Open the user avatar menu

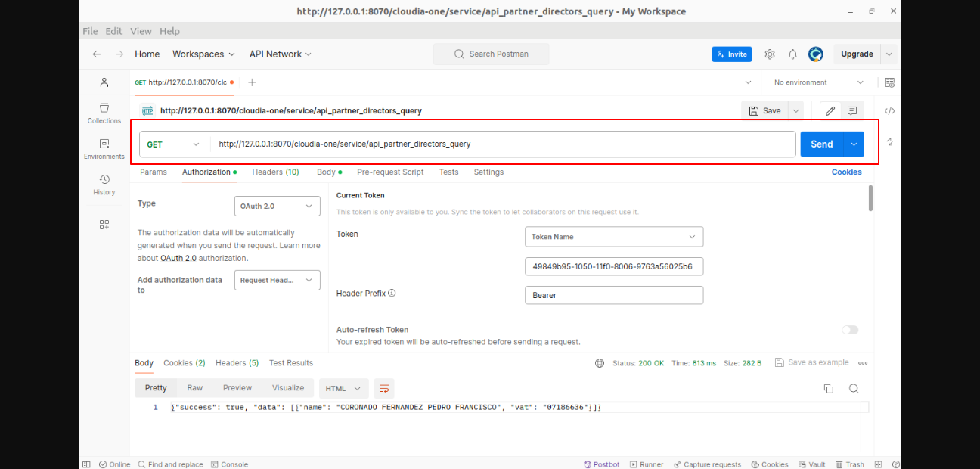[x=815, y=54]
